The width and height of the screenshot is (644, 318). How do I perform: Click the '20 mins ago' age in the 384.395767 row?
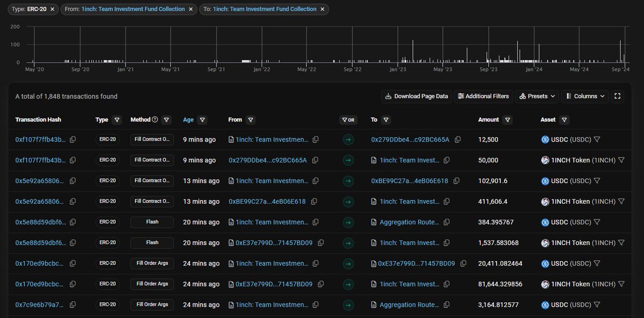(201, 222)
